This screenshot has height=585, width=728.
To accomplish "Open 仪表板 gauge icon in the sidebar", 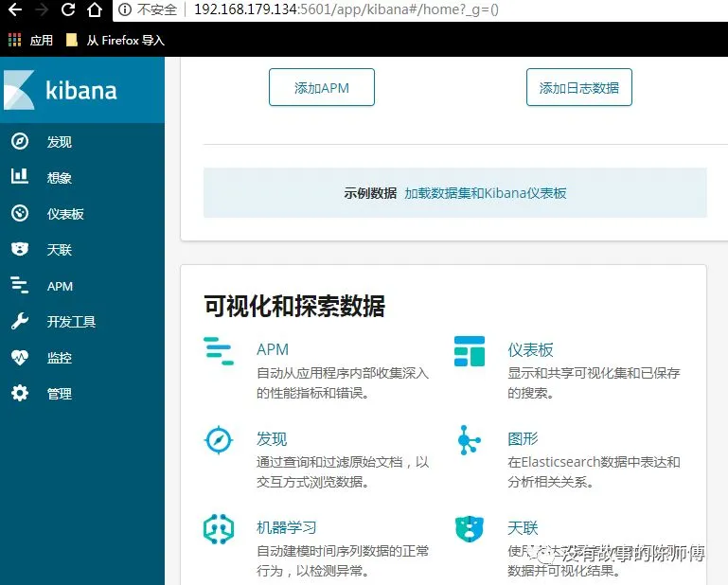I will pyautogui.click(x=20, y=213).
